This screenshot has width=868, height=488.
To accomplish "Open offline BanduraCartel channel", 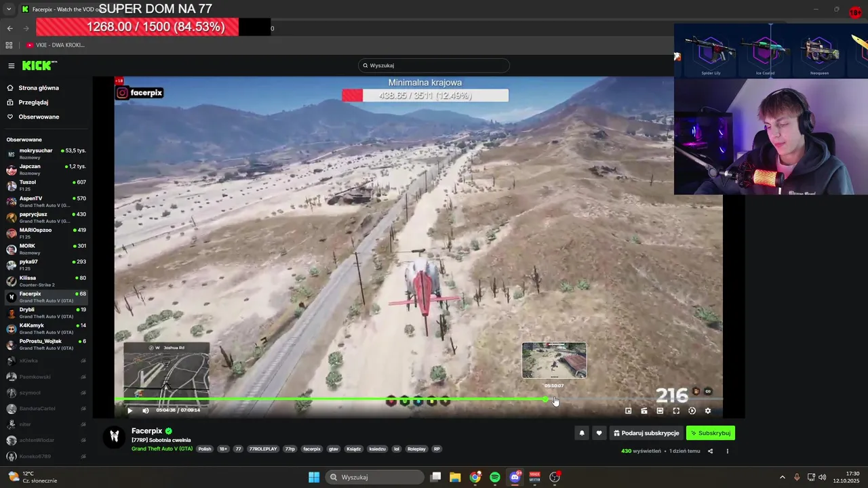I will pos(46,409).
